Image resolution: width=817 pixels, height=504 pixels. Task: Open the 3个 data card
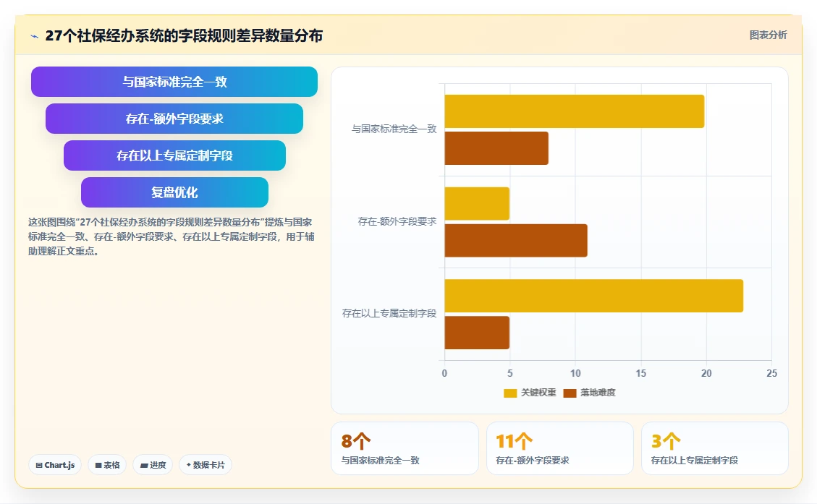point(715,448)
